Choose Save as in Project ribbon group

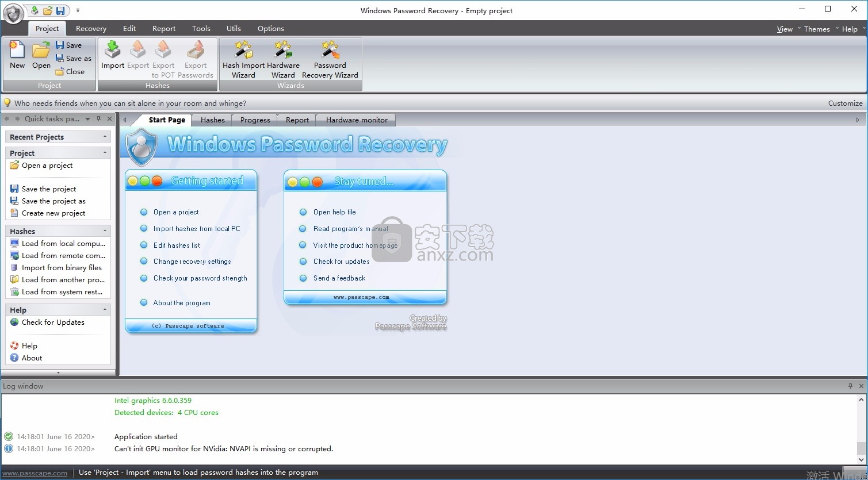74,58
